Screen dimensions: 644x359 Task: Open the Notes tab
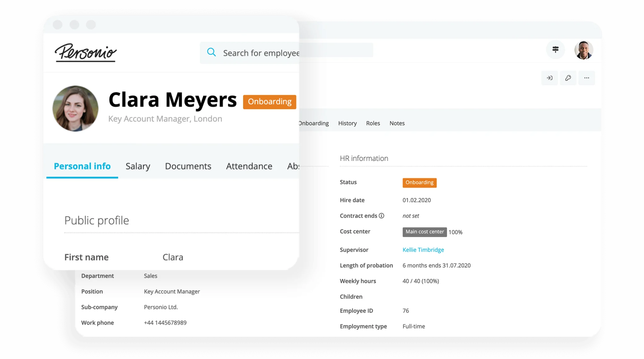pyautogui.click(x=397, y=123)
